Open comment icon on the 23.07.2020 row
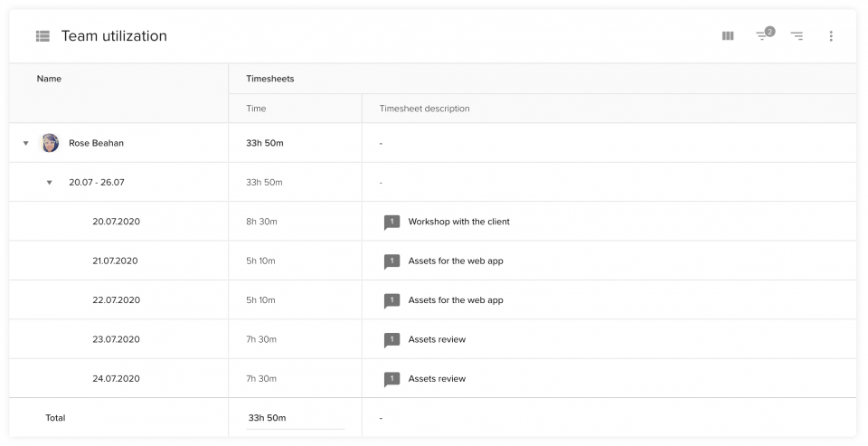This screenshot has height=446, width=868. coord(392,340)
